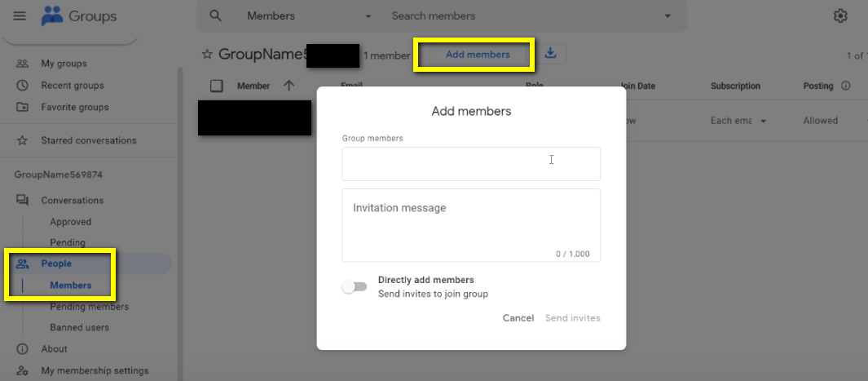Image resolution: width=868 pixels, height=381 pixels.
Task: Expand the search options arrow
Action: tap(668, 16)
